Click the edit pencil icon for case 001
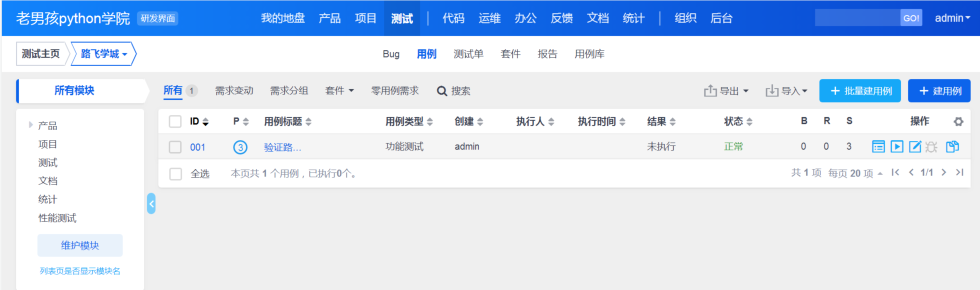 [914, 146]
